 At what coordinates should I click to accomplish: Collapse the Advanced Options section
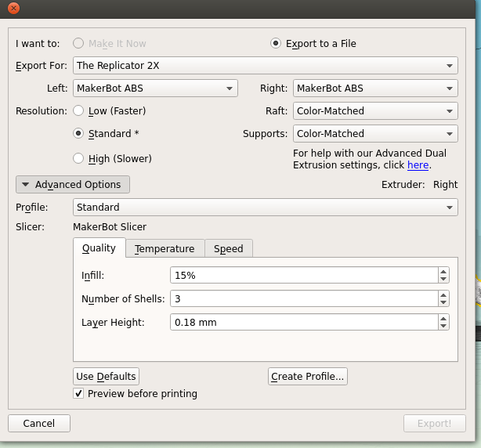coord(73,185)
